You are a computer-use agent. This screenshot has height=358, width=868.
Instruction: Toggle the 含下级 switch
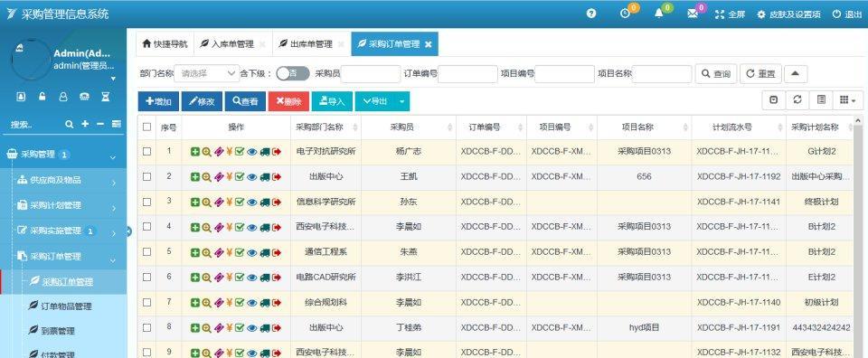point(293,73)
